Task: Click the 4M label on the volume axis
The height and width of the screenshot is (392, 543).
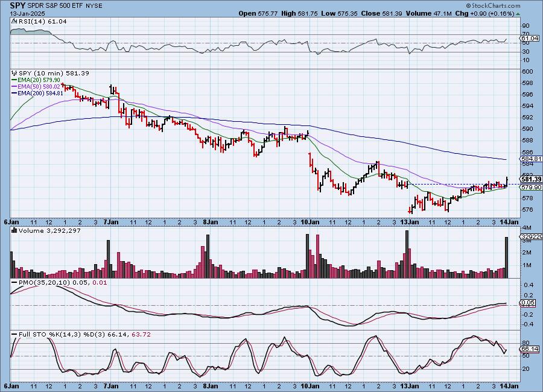Action: pyautogui.click(x=527, y=227)
